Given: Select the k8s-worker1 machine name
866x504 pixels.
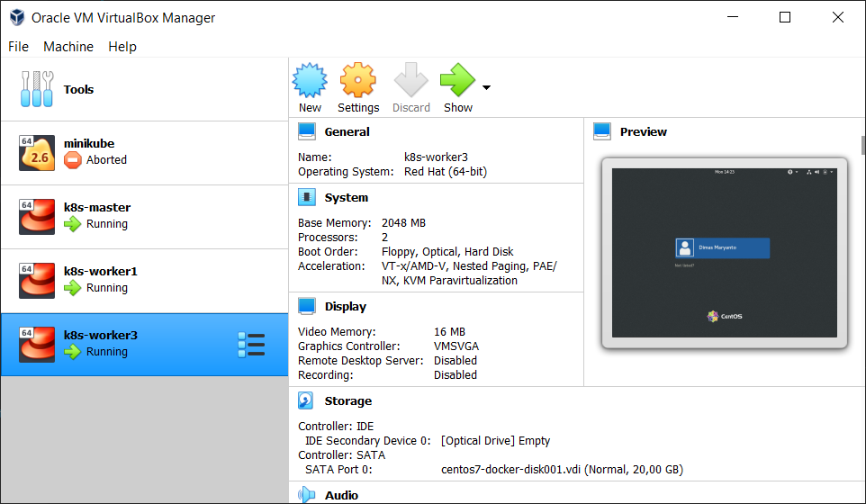Looking at the screenshot, I should 101,272.
